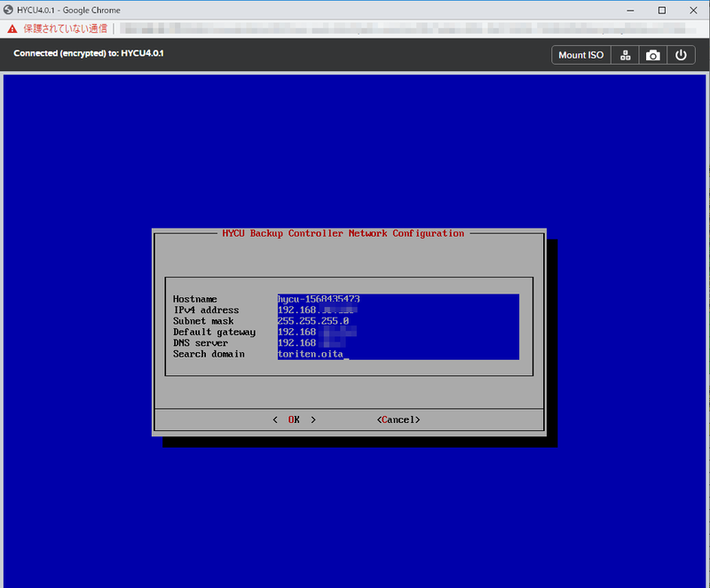The width and height of the screenshot is (710, 588).
Task: Click the insecure connection warning icon
Action: (12, 29)
